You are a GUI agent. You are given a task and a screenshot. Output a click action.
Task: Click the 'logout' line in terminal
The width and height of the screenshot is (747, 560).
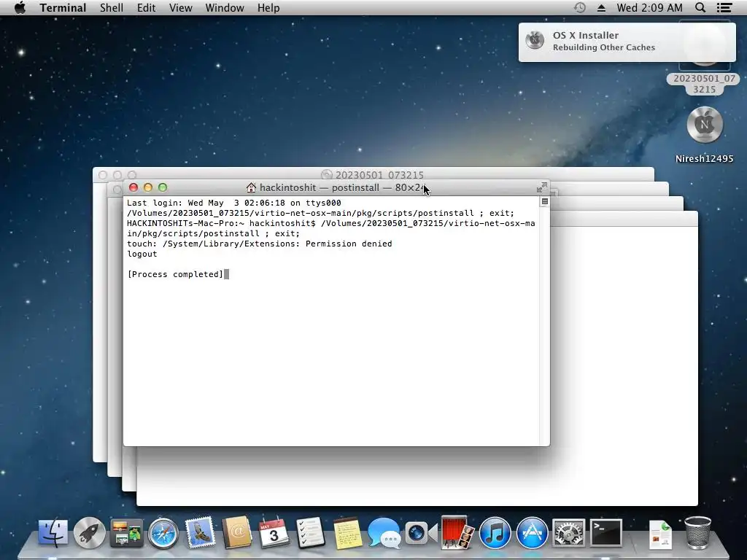(142, 254)
